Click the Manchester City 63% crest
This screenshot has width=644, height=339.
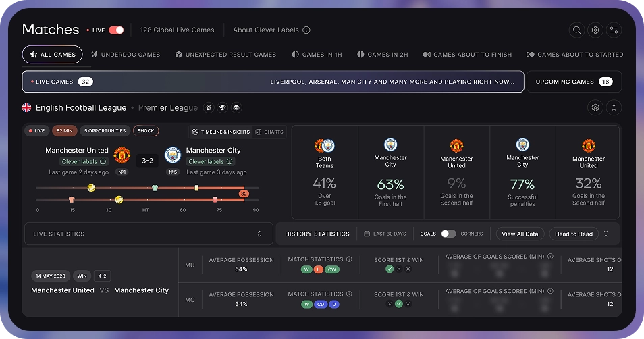tap(391, 145)
